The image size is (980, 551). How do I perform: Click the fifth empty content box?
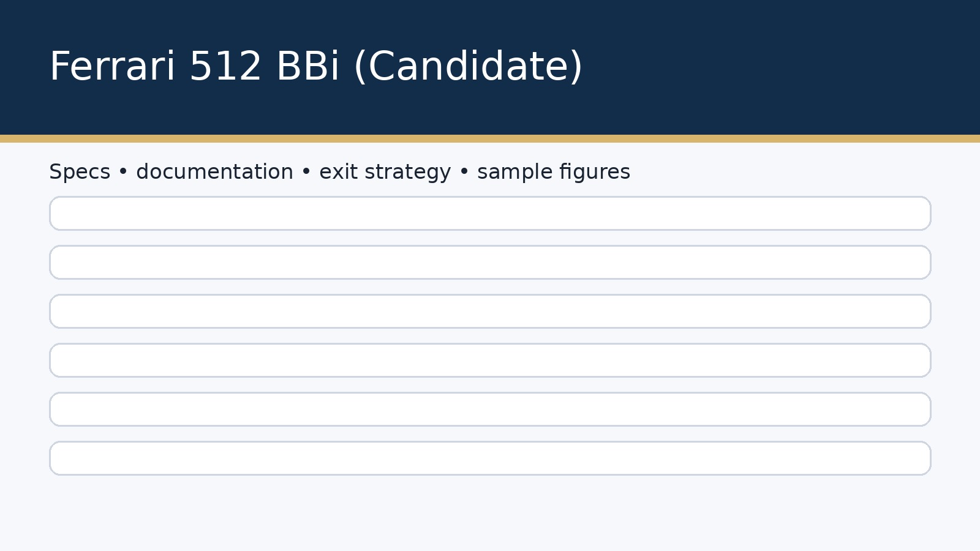tap(490, 410)
